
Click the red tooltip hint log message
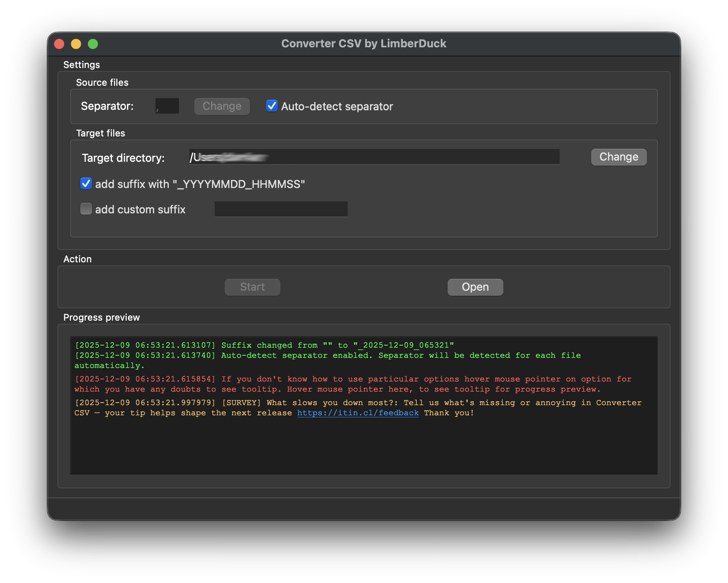(338, 384)
